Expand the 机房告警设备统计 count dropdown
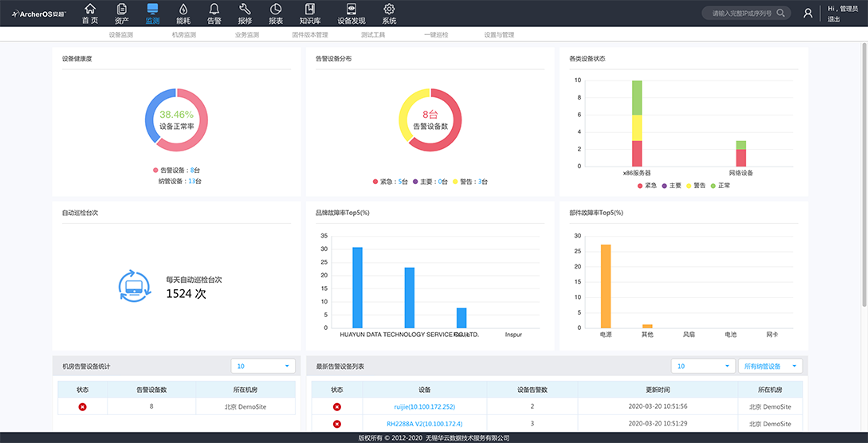This screenshot has height=443, width=868. coord(263,366)
